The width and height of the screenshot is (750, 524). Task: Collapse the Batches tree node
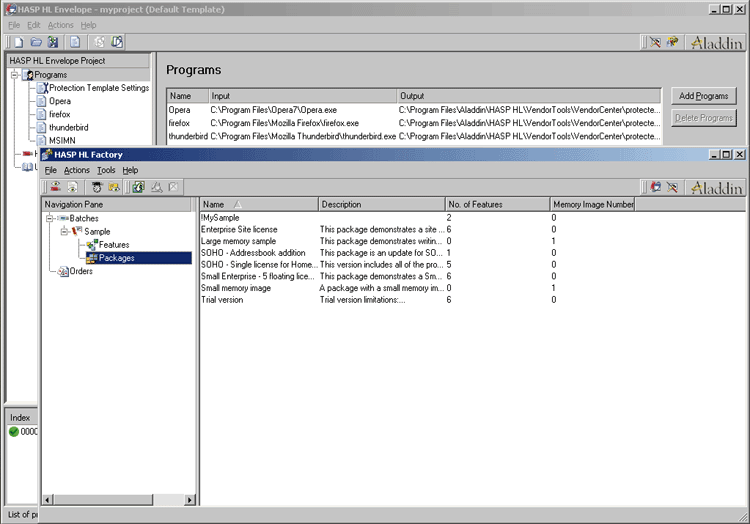coord(49,218)
